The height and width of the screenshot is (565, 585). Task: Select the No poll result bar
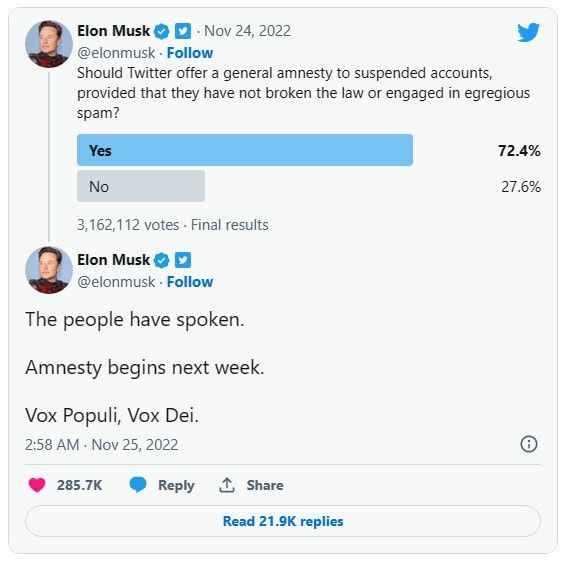pos(141,186)
